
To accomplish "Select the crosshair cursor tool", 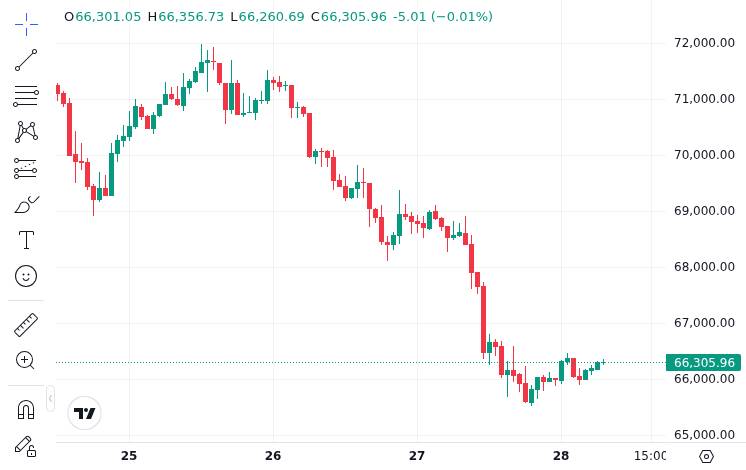I will 26,20.
